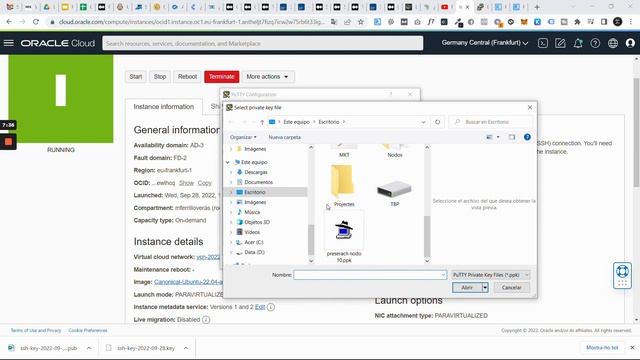Screen dimensions: 640x360
Task: Click Este equipo in the breadcrumb path
Action: tap(296, 122)
